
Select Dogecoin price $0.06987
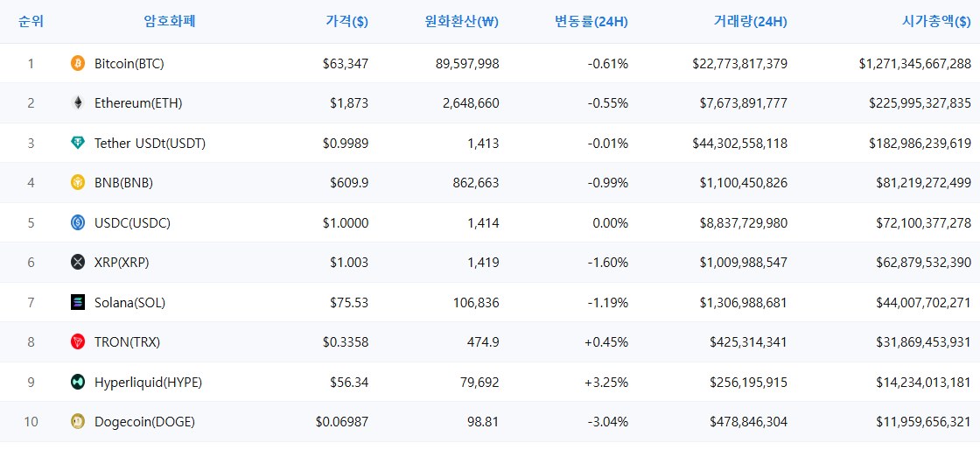pyautogui.click(x=342, y=422)
